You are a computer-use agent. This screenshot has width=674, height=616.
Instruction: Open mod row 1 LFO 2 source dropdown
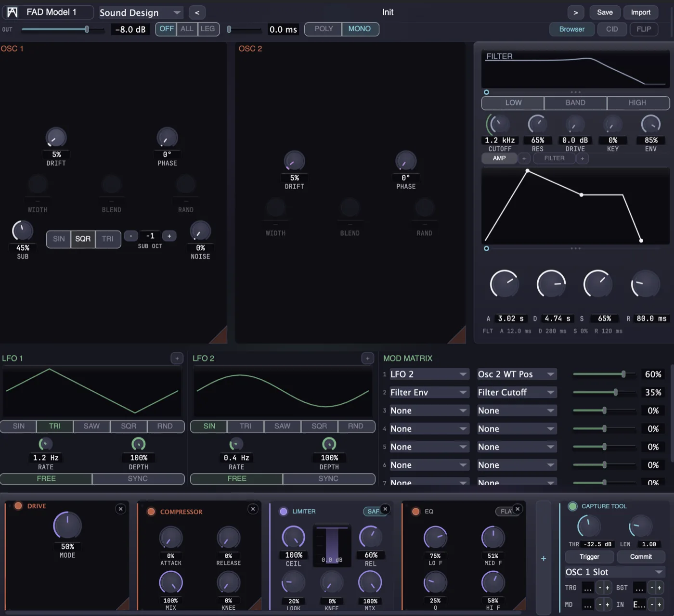429,374
